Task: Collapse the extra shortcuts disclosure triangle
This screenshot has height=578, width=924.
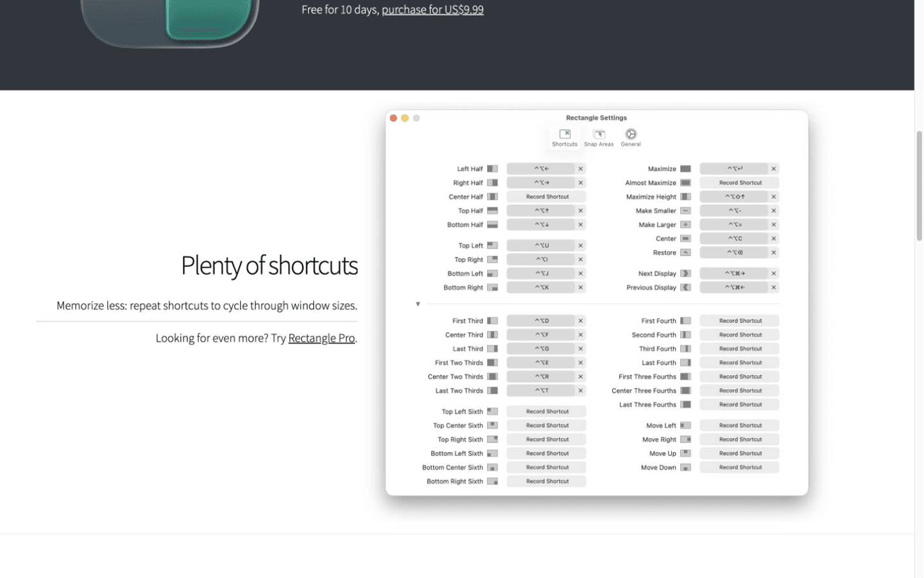Action: [x=418, y=304]
